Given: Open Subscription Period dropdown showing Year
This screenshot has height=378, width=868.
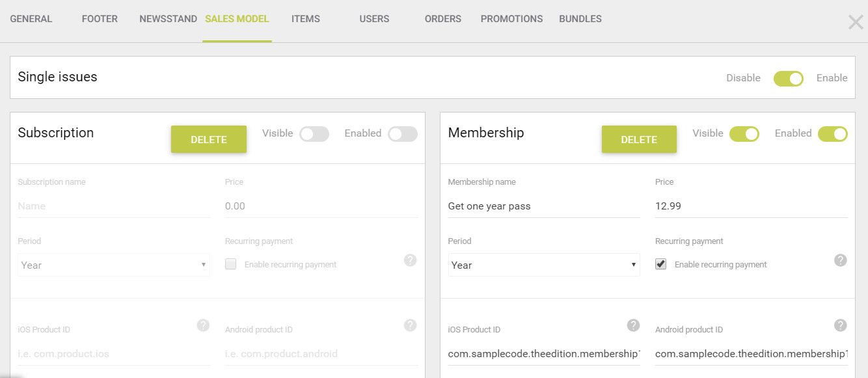Looking at the screenshot, I should (114, 265).
